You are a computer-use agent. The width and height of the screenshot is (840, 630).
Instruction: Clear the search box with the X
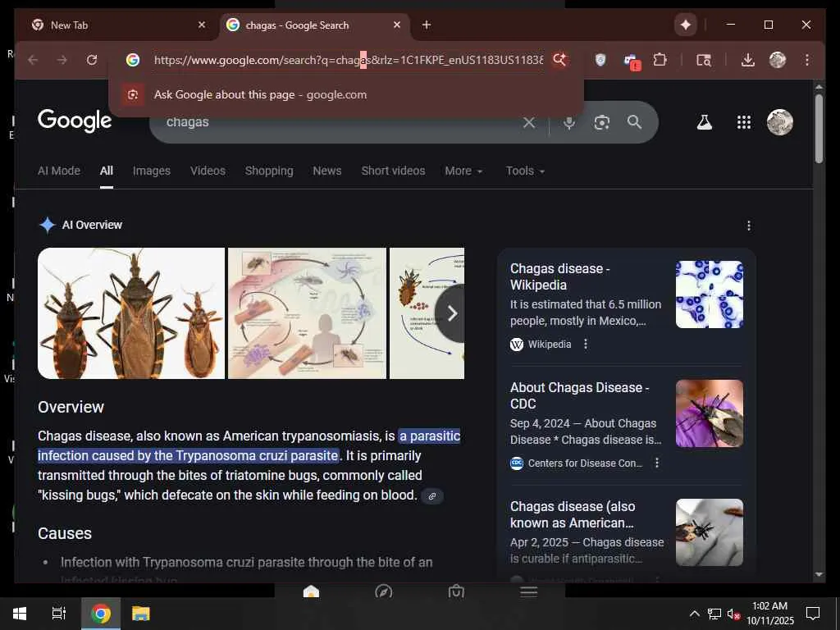529,123
